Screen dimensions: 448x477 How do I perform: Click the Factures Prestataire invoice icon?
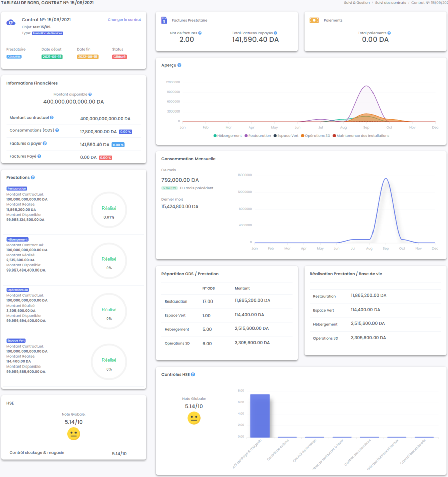pyautogui.click(x=164, y=20)
